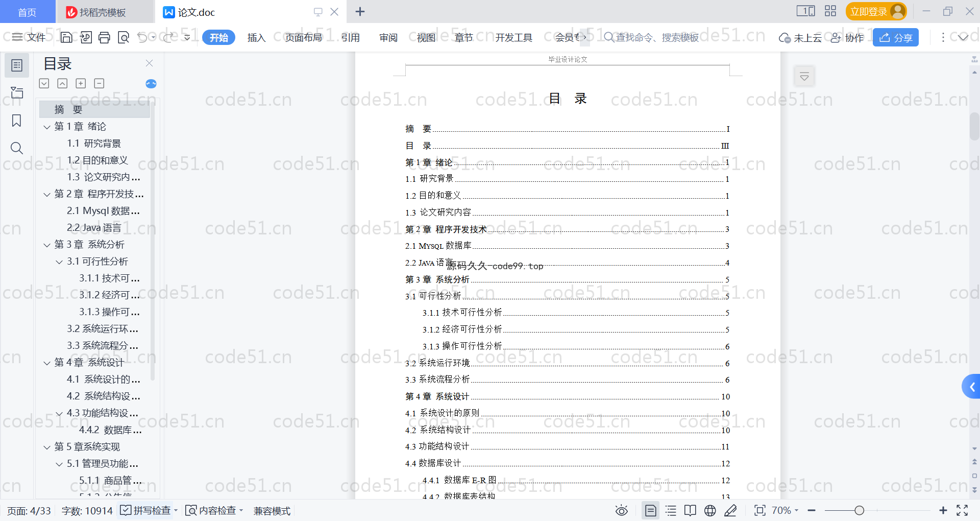Switch to outline view in the status bar

671,510
